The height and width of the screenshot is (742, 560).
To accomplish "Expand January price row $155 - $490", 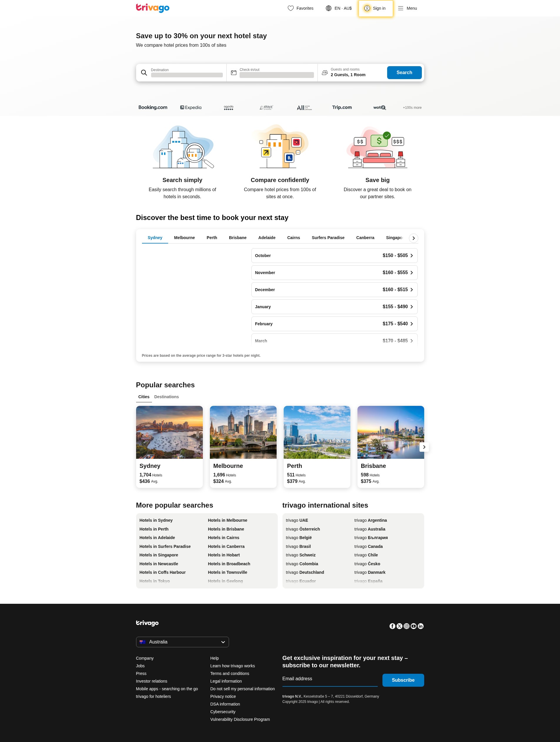I will point(334,307).
